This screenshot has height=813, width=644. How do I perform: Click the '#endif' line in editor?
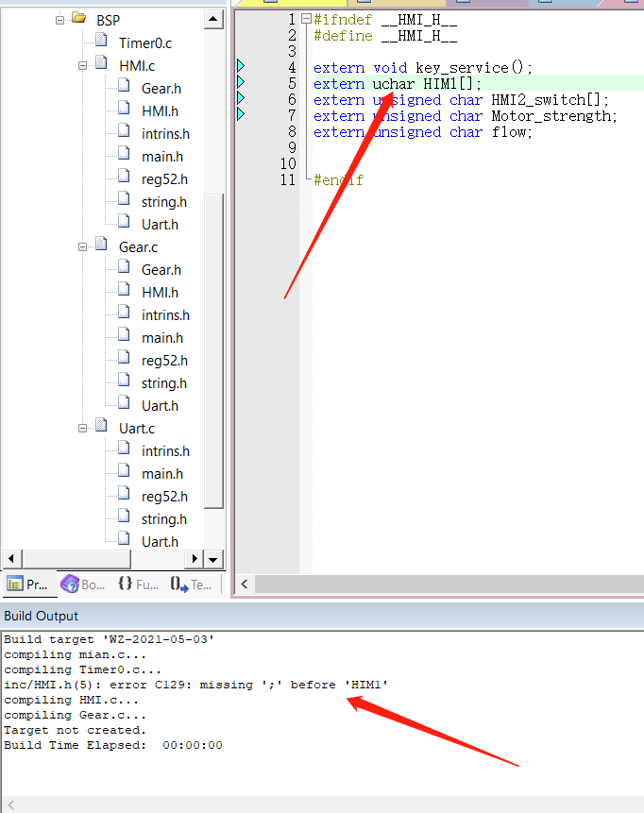click(339, 180)
